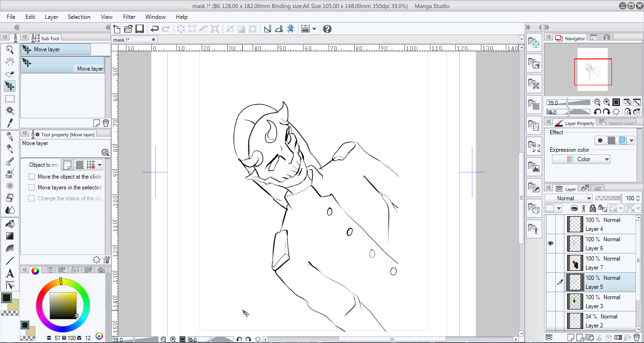The width and height of the screenshot is (644, 343).
Task: Open the Navigator panel menu
Action: (549, 38)
